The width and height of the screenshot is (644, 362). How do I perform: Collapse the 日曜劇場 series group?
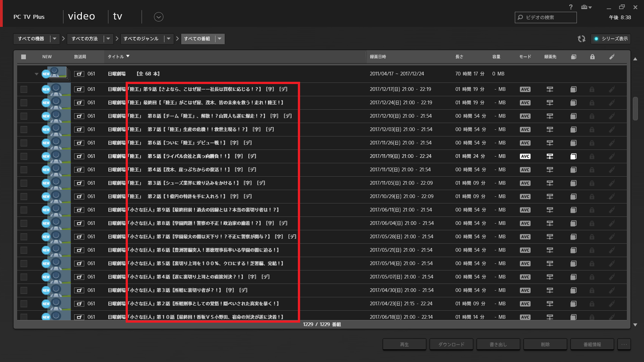tap(37, 74)
